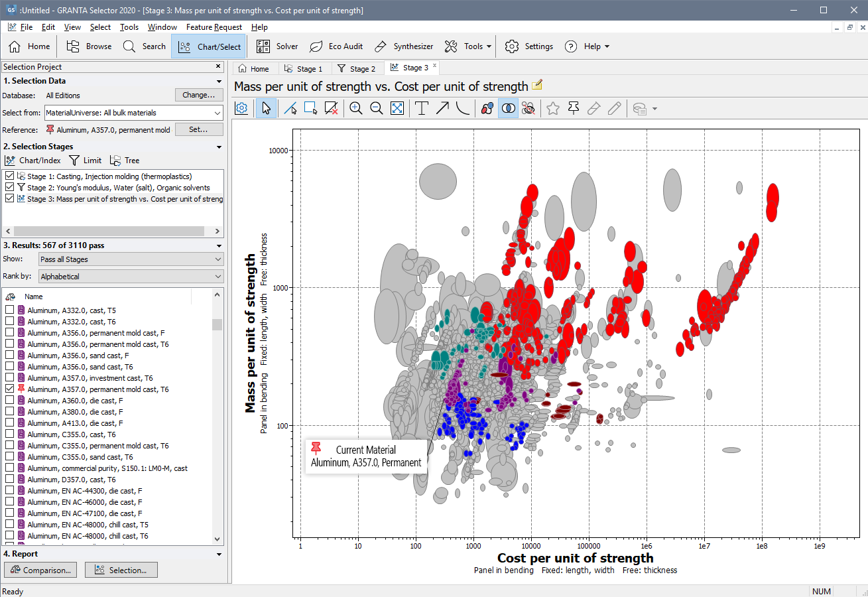Switch to the Stage 2 tab
Screen dimensions: 868x597
pos(357,68)
